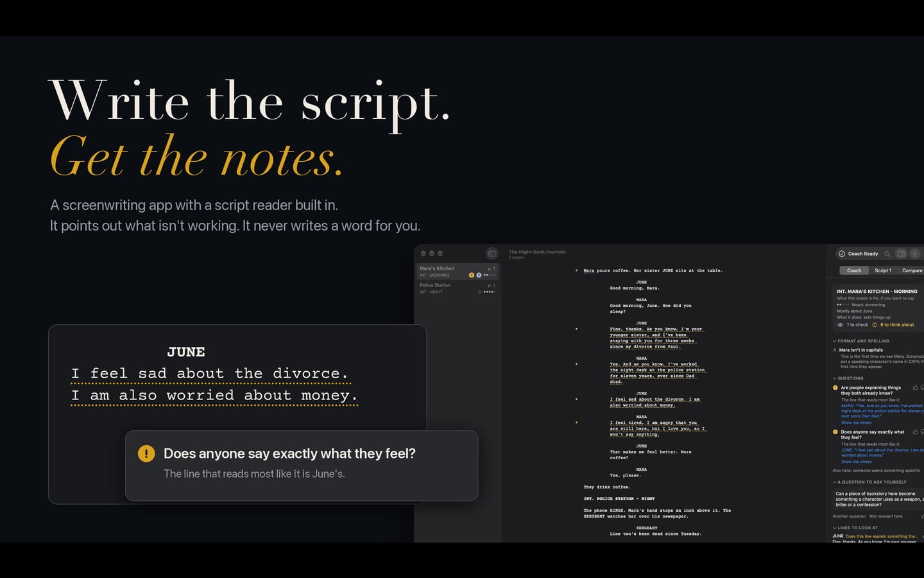Click the blue badge on Mara's Kitchen row

pyautogui.click(x=479, y=275)
